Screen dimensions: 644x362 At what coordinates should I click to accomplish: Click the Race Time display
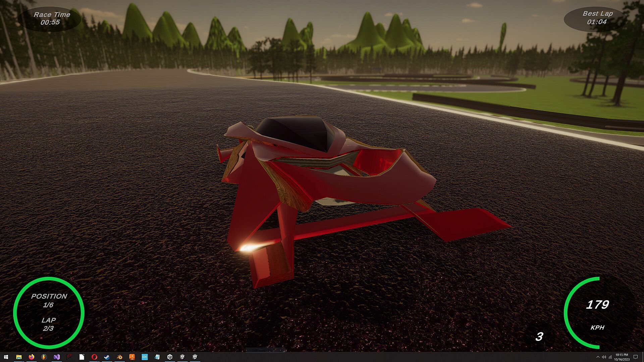tap(51, 19)
